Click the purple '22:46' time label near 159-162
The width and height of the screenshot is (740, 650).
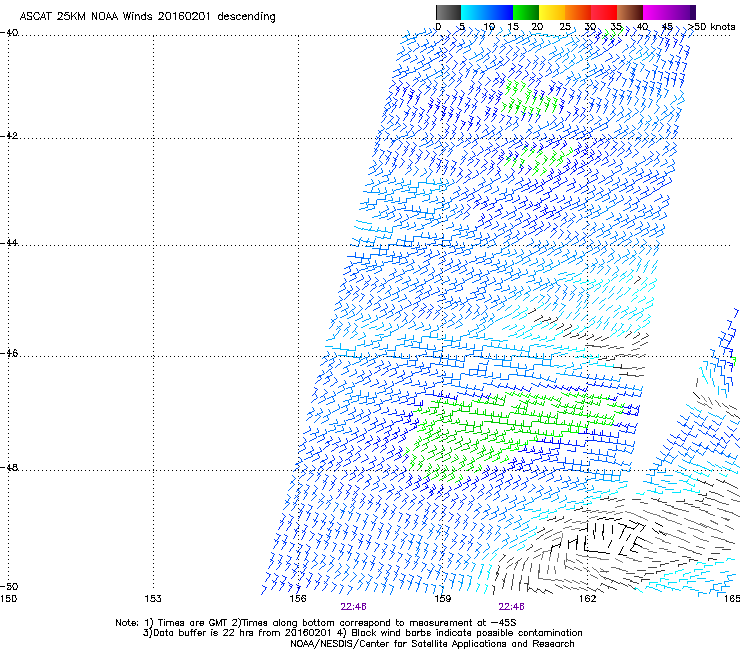pyautogui.click(x=512, y=607)
